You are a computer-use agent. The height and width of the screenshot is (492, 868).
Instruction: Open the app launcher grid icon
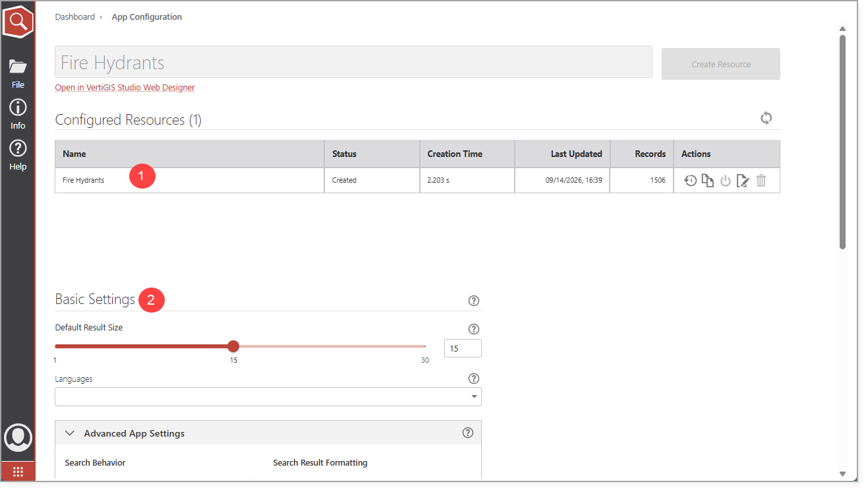pos(18,472)
